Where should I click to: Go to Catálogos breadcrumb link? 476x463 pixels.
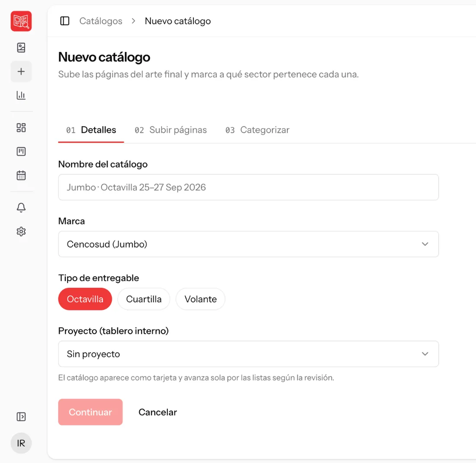click(101, 21)
